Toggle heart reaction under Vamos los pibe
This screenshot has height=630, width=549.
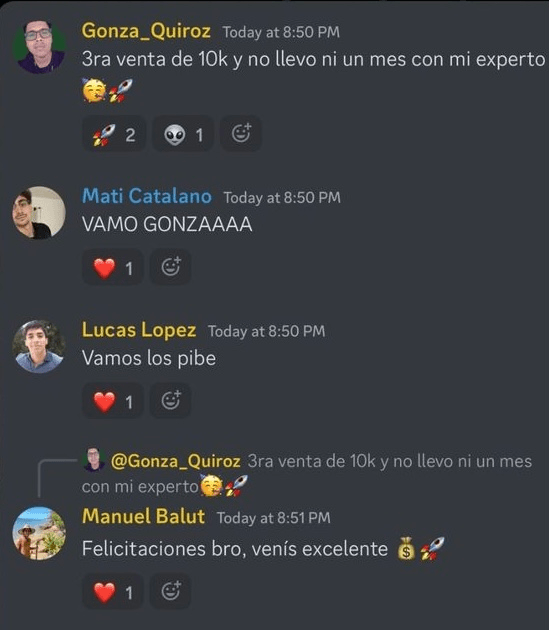[x=113, y=401]
